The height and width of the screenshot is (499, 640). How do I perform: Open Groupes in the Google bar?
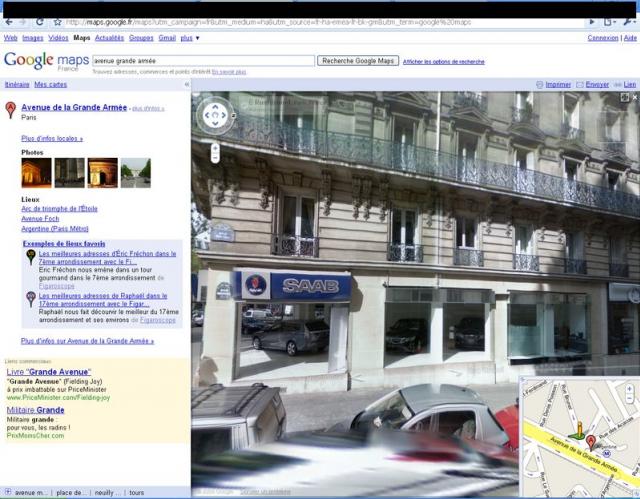tap(141, 38)
